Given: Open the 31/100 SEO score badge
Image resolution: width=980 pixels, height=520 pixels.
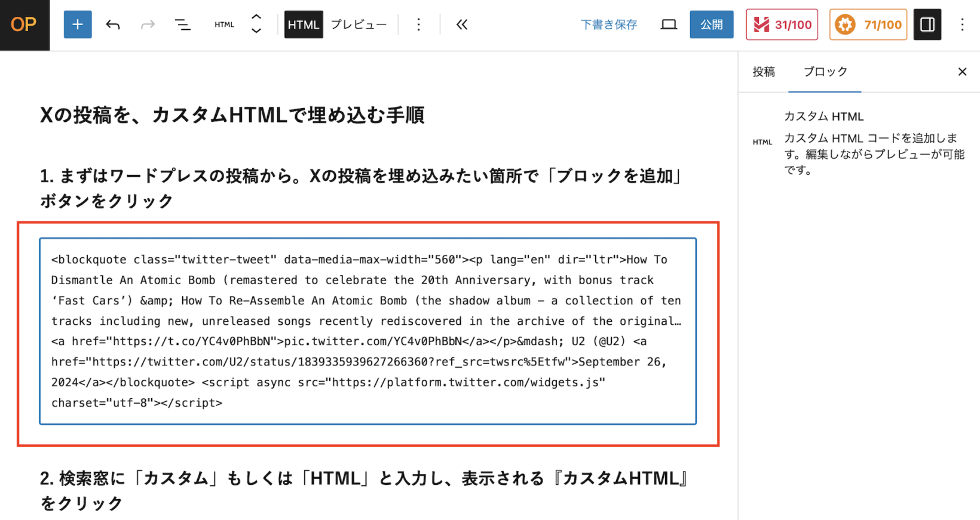Looking at the screenshot, I should point(782,24).
